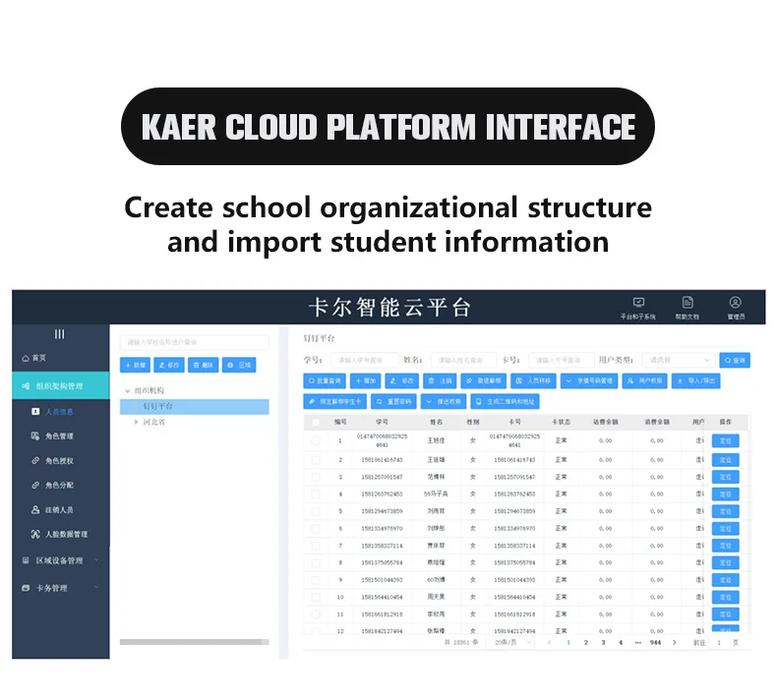Check the checkbox for row 1
This screenshot has width=777, height=700.
tap(316, 440)
